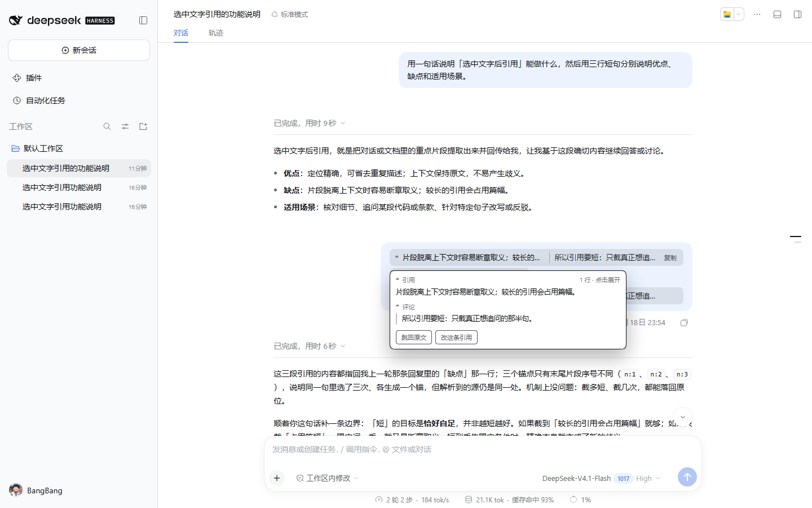Copy the message with the icon near 23:54

(x=684, y=323)
